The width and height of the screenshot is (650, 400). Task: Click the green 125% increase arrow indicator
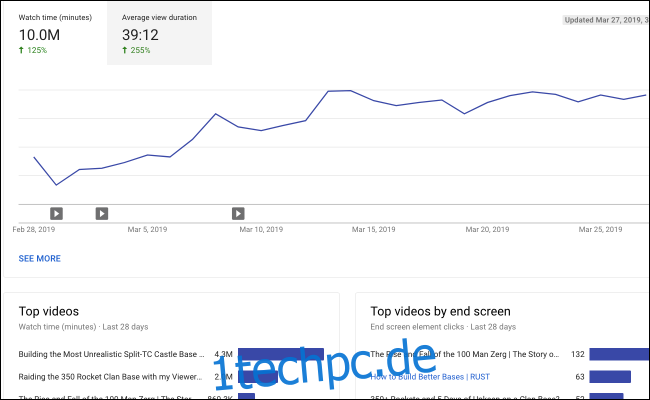point(22,50)
